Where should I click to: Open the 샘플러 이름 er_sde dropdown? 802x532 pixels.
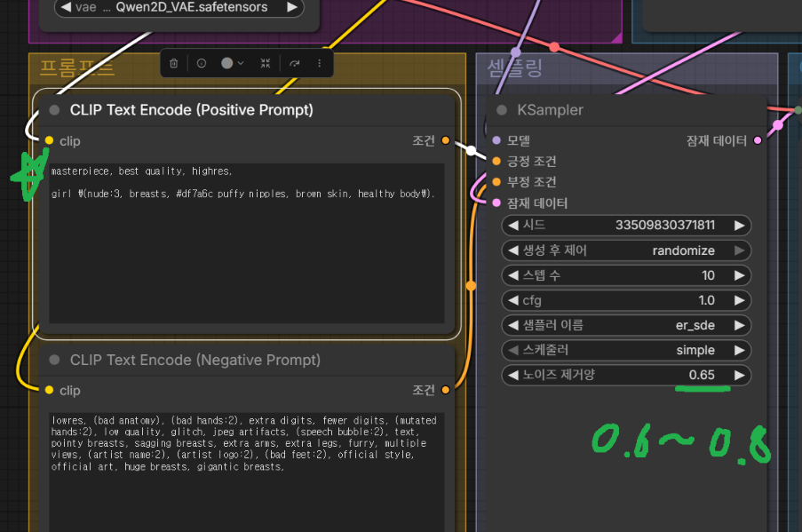[x=626, y=325]
